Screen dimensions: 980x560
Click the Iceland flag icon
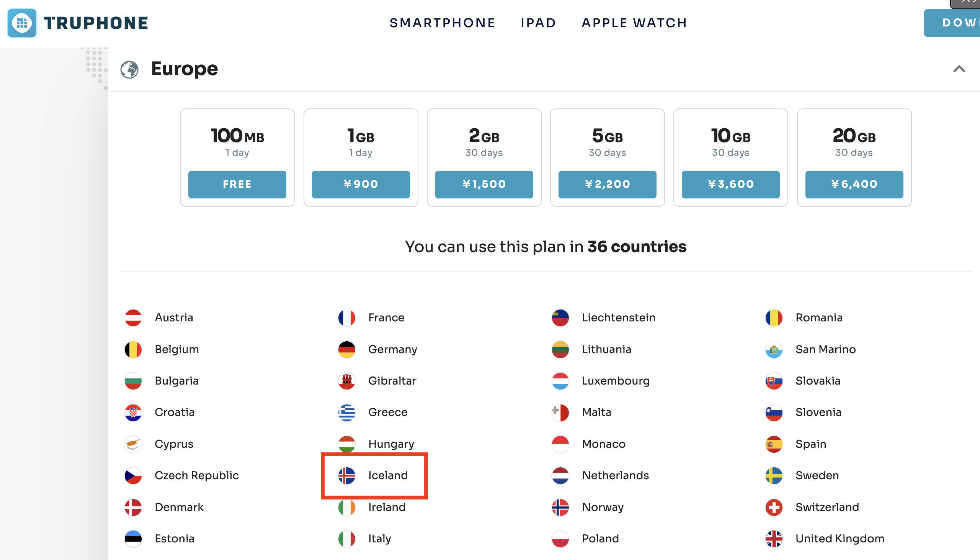pyautogui.click(x=347, y=476)
